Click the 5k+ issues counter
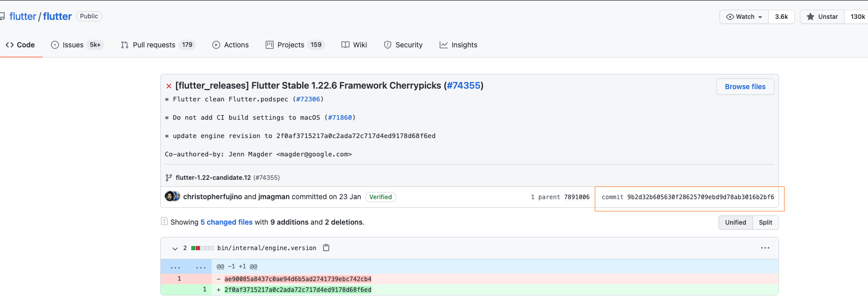The width and height of the screenshot is (868, 298). (x=95, y=45)
